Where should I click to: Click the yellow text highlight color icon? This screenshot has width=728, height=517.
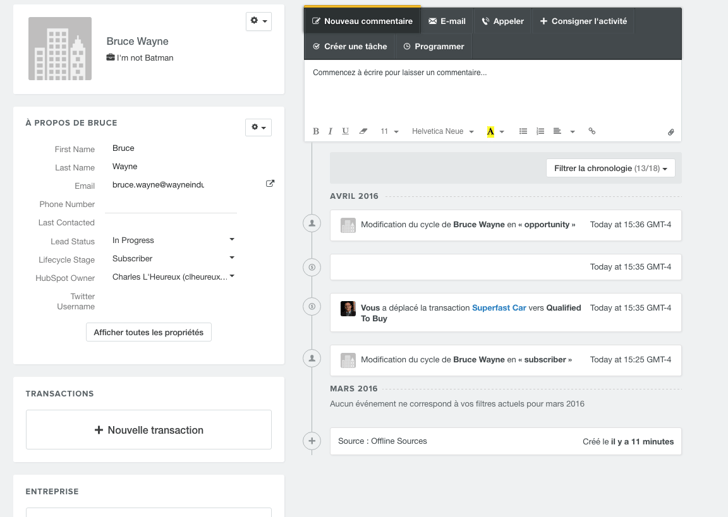(x=490, y=131)
